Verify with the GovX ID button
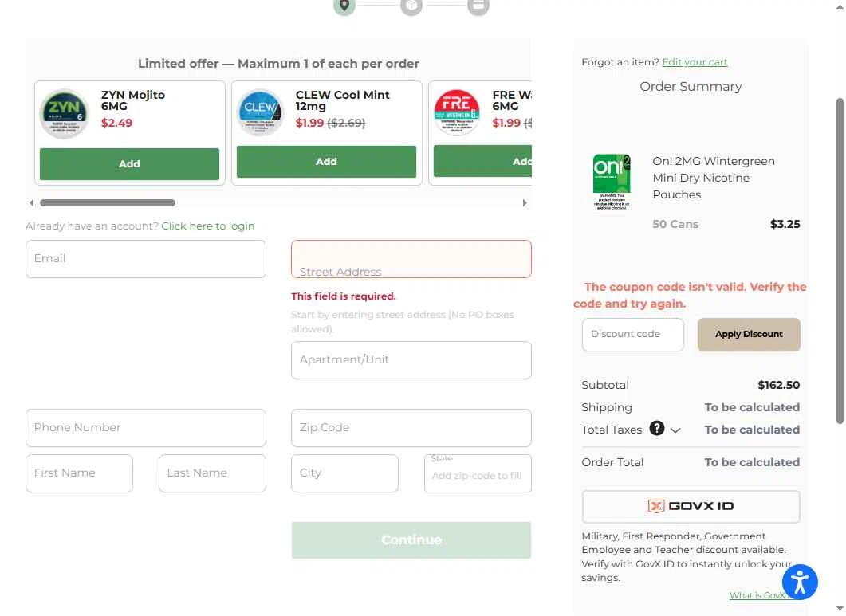Image resolution: width=846 pixels, height=616 pixels. (691, 507)
